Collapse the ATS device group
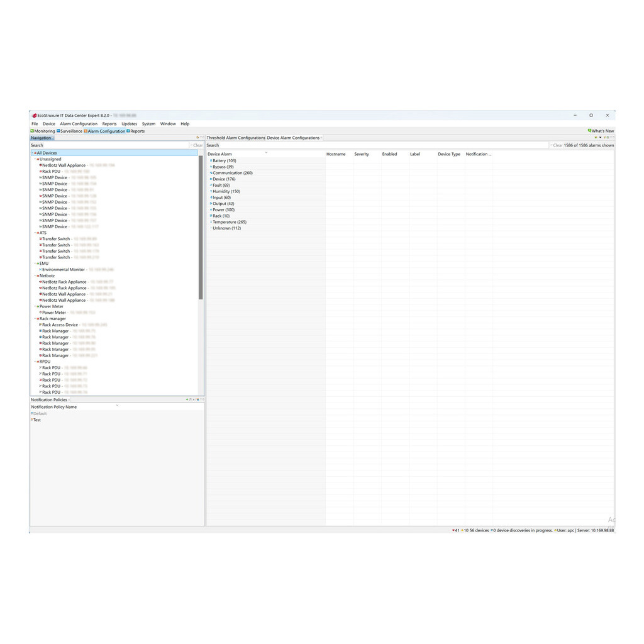 35,233
